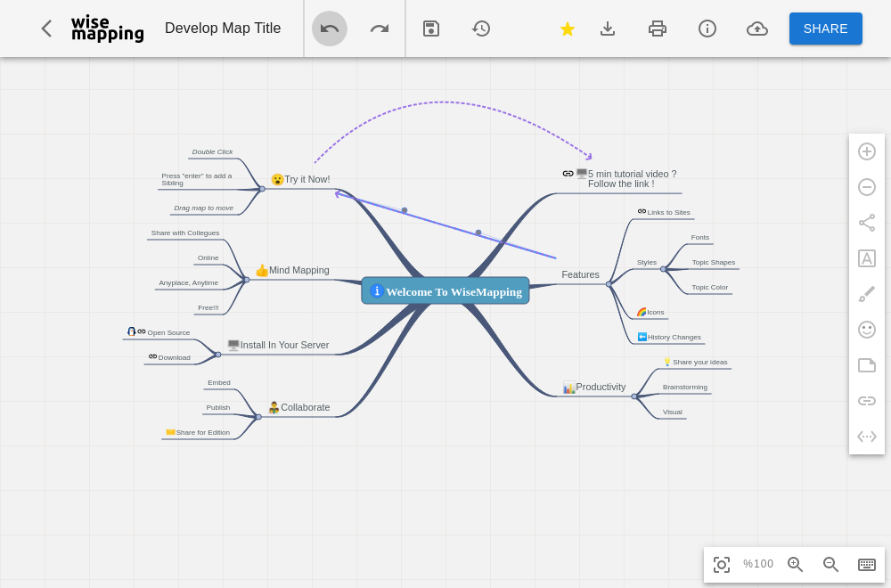Viewport: 891px width, 588px height.
Task: Select the Fonts subtopic
Action: click(700, 238)
